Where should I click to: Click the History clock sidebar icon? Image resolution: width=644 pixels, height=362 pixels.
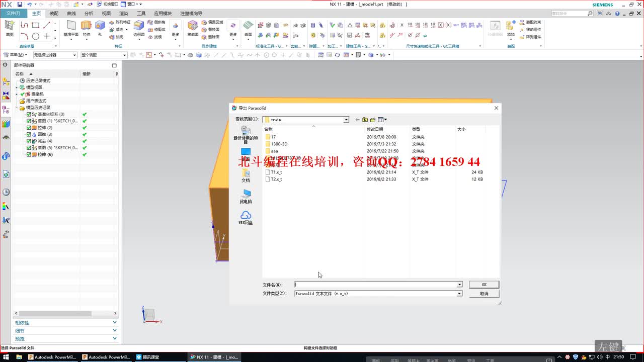(6, 192)
